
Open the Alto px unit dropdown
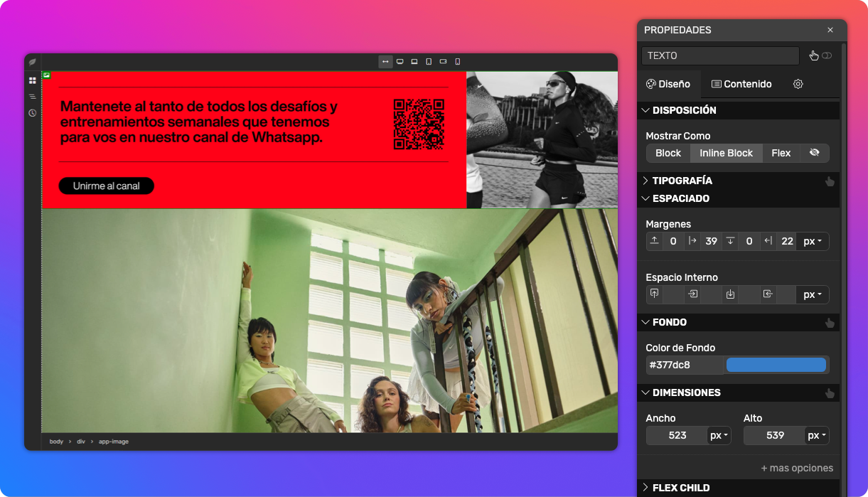pyautogui.click(x=817, y=435)
